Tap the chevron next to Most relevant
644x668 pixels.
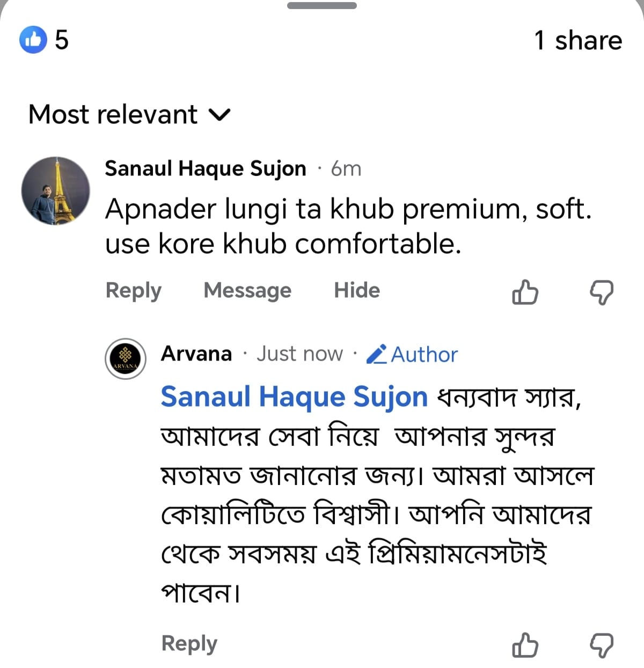click(x=219, y=115)
